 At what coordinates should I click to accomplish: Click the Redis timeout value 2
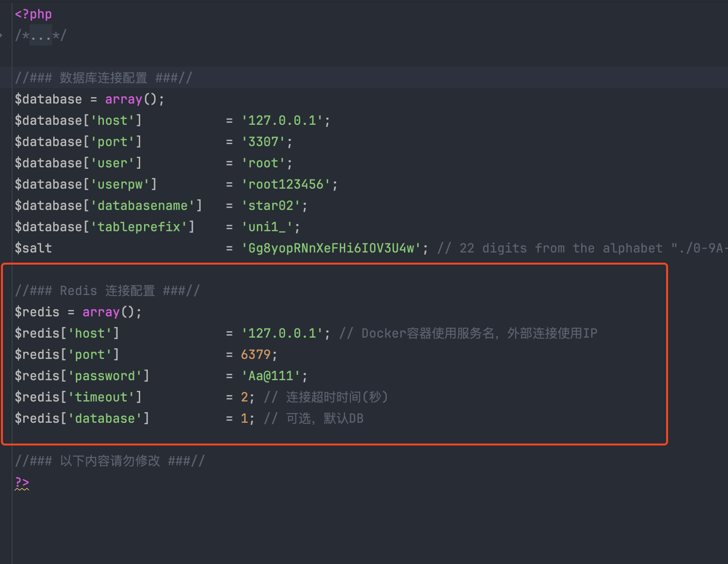coord(244,397)
